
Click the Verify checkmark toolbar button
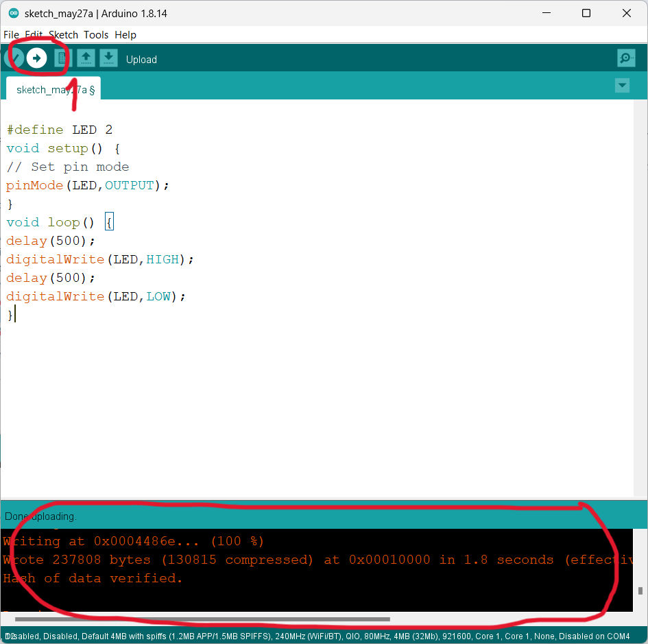(15, 58)
